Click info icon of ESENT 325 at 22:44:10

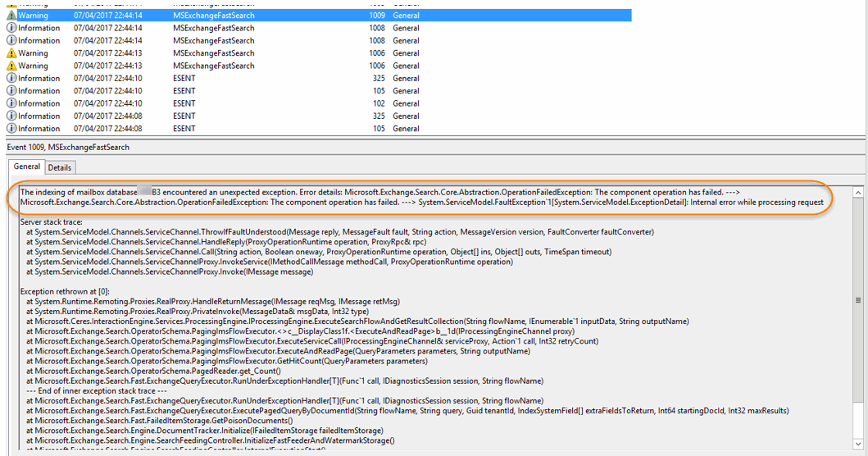coord(11,78)
